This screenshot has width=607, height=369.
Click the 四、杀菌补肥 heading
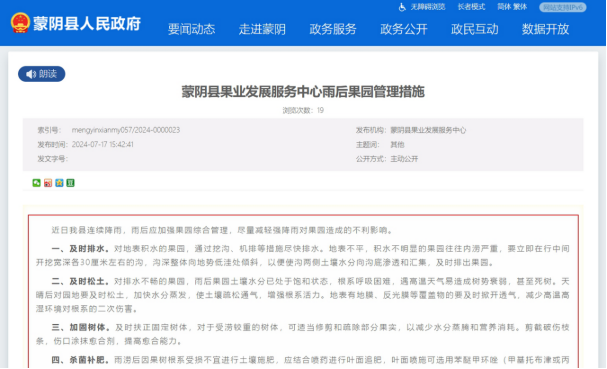click(x=81, y=360)
